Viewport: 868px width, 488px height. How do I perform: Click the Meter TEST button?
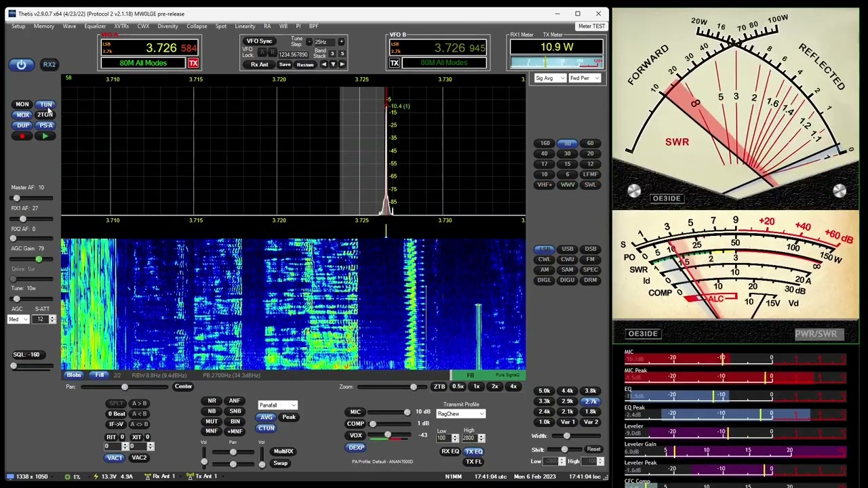591,26
